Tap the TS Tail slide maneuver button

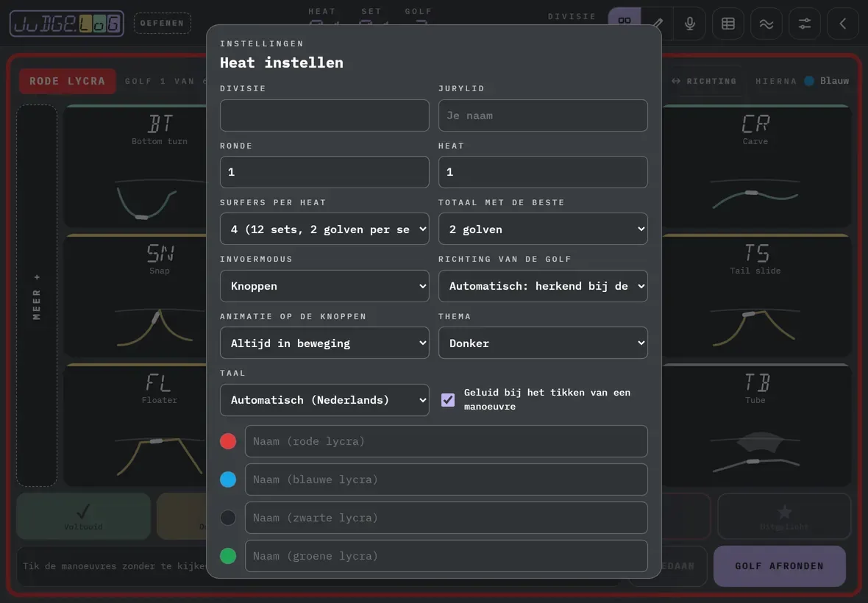tap(756, 296)
